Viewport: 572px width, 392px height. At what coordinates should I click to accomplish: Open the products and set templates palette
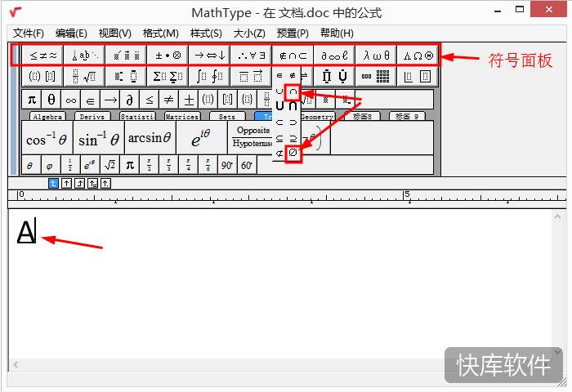pyautogui.click(x=334, y=77)
